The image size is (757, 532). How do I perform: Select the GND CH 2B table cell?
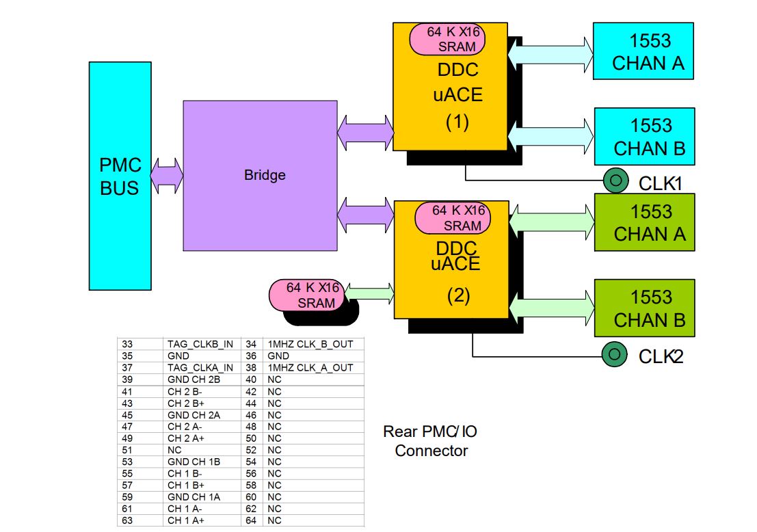tap(194, 379)
